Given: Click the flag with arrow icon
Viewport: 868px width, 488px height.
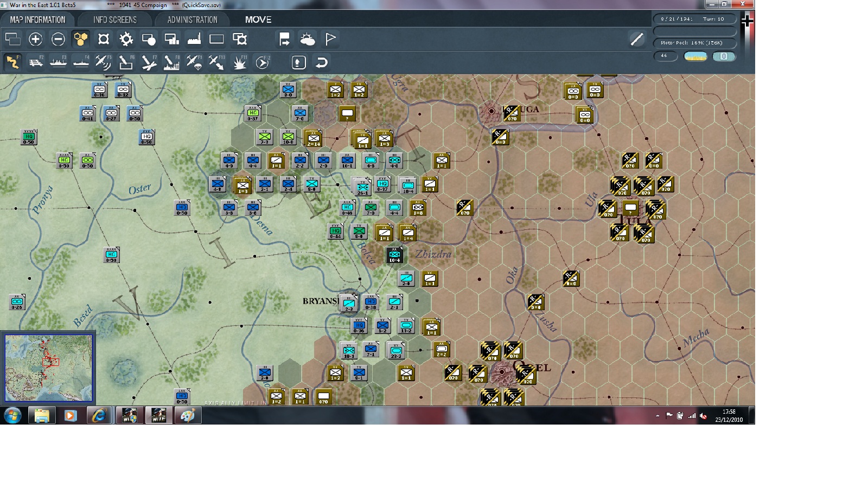Looking at the screenshot, I should pyautogui.click(x=284, y=39).
